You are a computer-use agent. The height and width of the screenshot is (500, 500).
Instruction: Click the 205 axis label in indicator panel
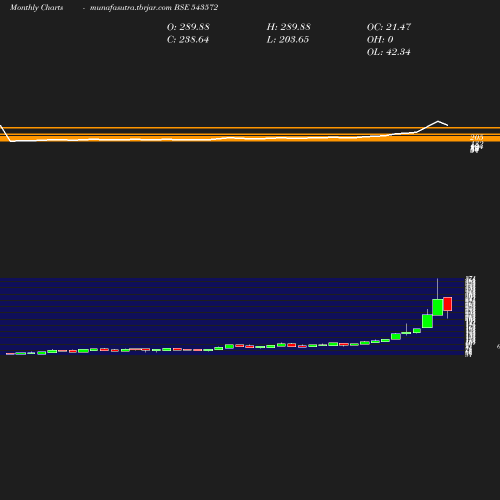tap(477, 137)
